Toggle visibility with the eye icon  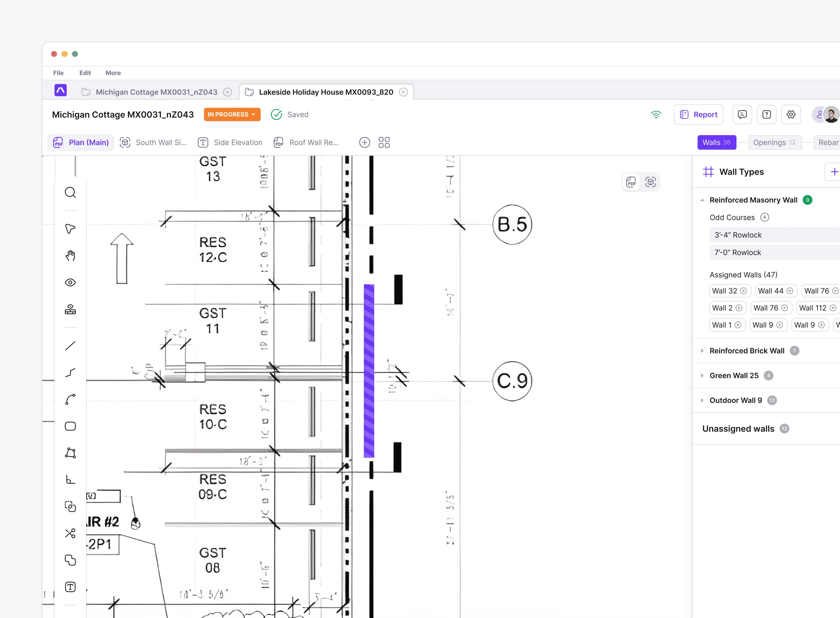point(70,283)
